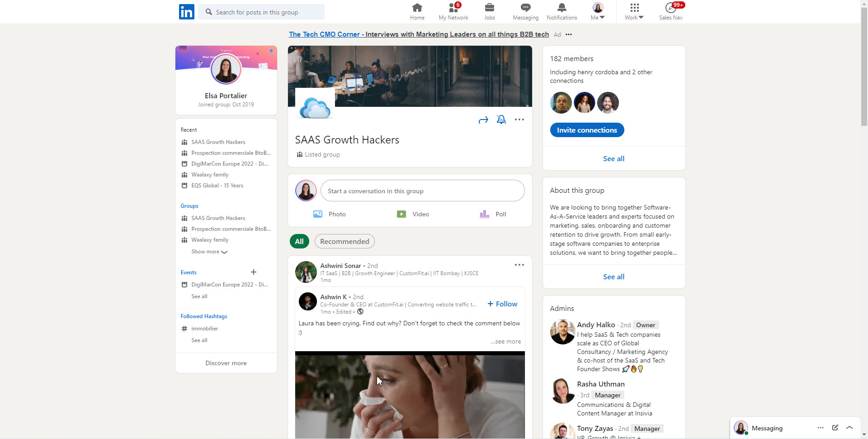This screenshot has height=439, width=868.
Task: Open the LinkedIn logo home icon
Action: (186, 12)
